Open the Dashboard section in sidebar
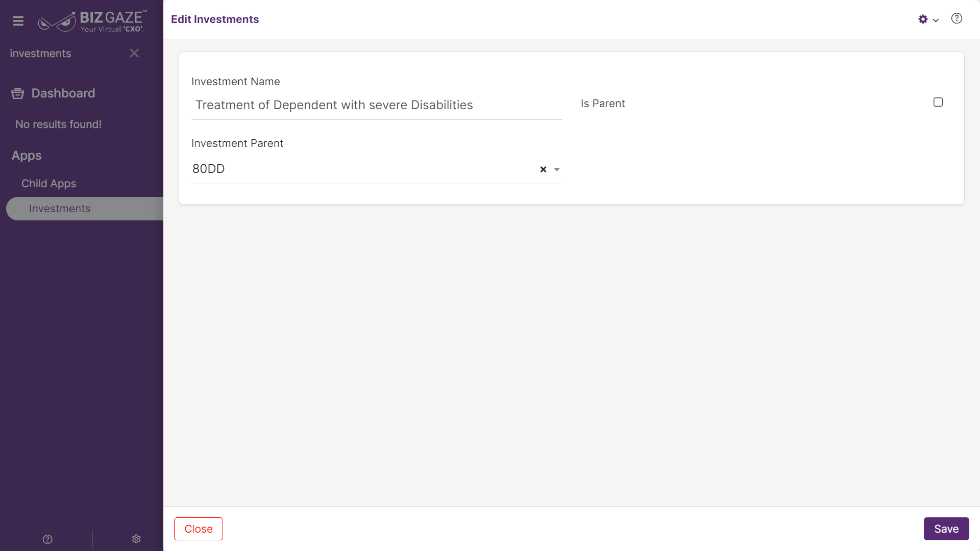Viewport: 980px width, 551px height. (63, 93)
